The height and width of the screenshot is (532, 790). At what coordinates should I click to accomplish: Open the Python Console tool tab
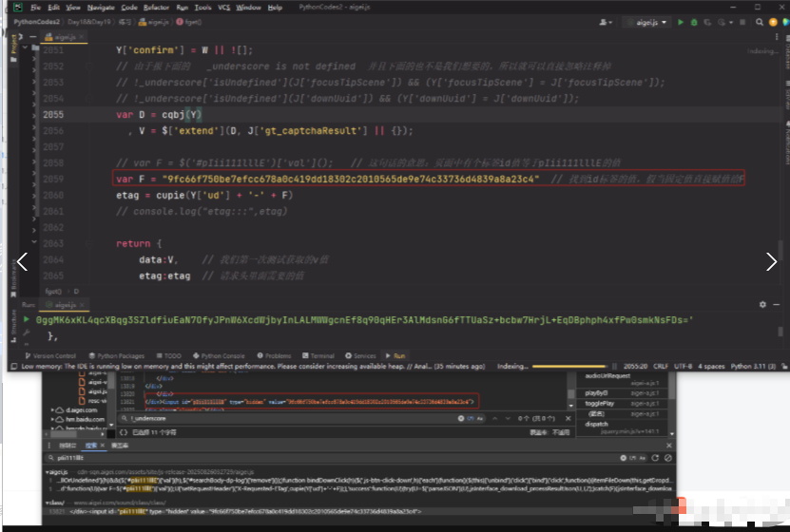tap(219, 356)
